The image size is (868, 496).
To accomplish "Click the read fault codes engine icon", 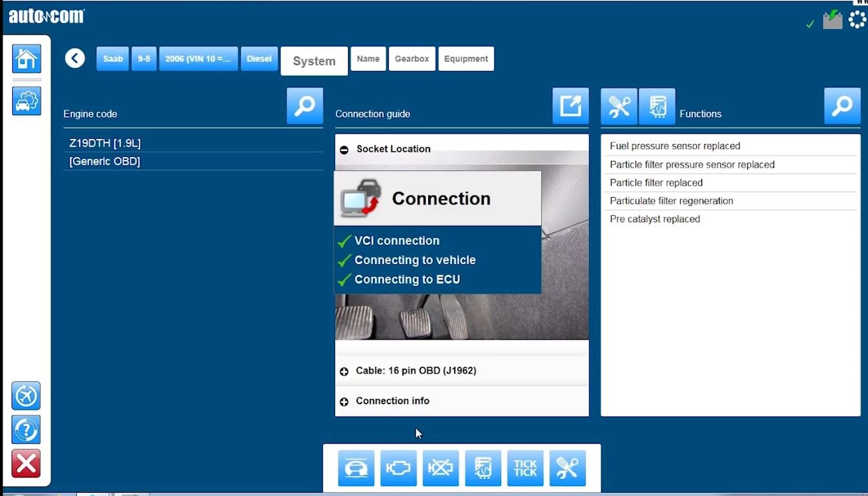I will point(398,468).
